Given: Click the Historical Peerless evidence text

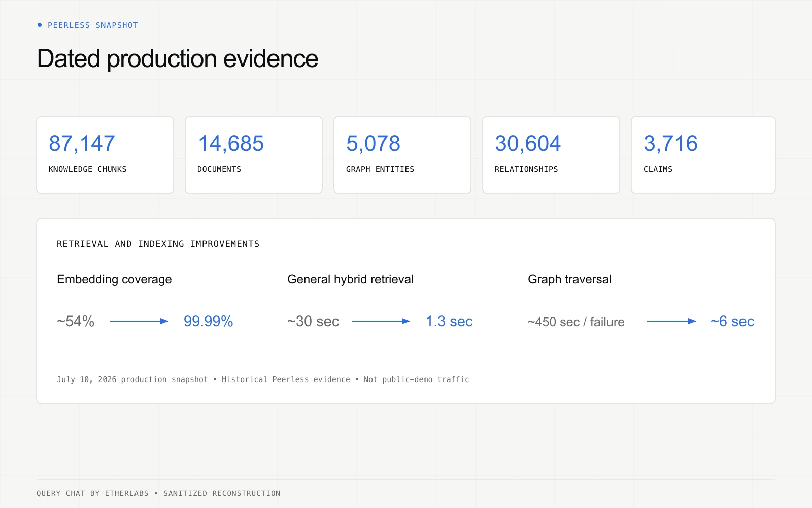Looking at the screenshot, I should (x=286, y=379).
